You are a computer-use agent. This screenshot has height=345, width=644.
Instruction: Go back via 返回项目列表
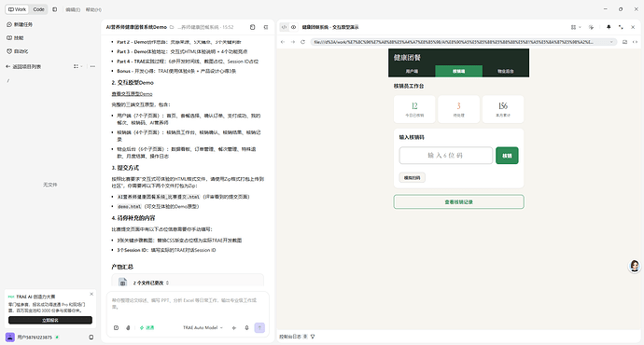click(23, 66)
